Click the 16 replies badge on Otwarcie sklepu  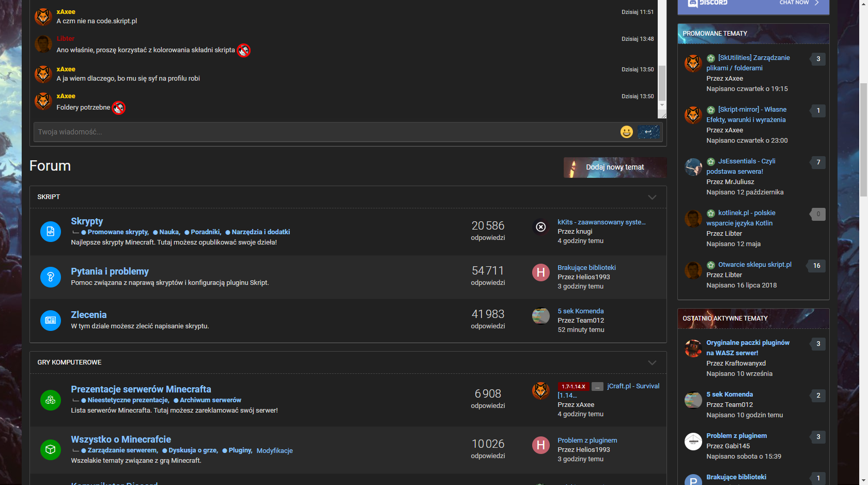point(817,266)
